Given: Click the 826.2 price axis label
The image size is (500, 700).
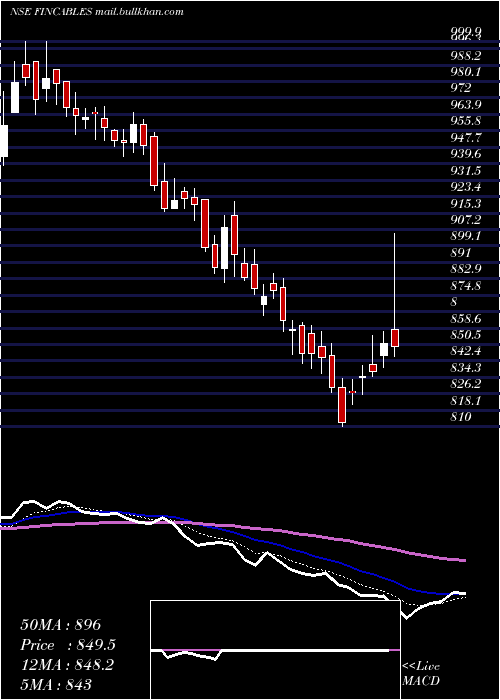Looking at the screenshot, I should pyautogui.click(x=466, y=383).
